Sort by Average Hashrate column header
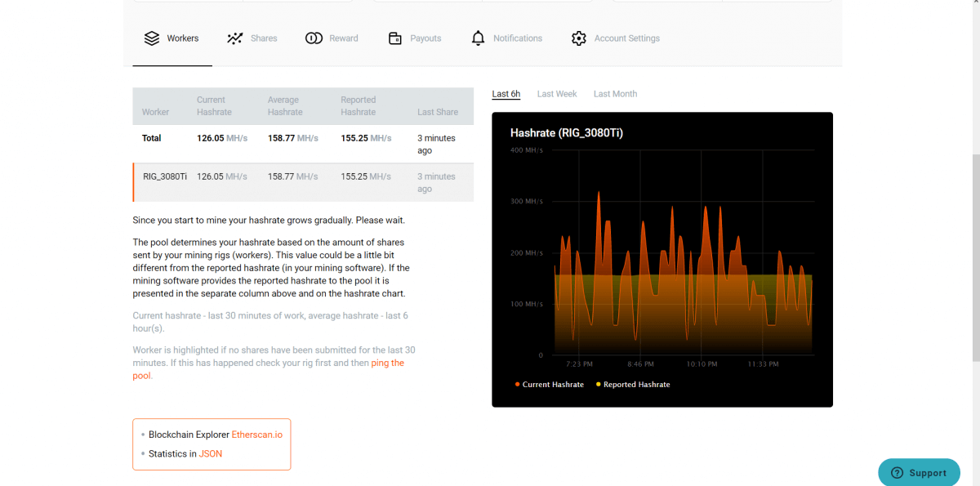980x486 pixels. click(x=284, y=106)
